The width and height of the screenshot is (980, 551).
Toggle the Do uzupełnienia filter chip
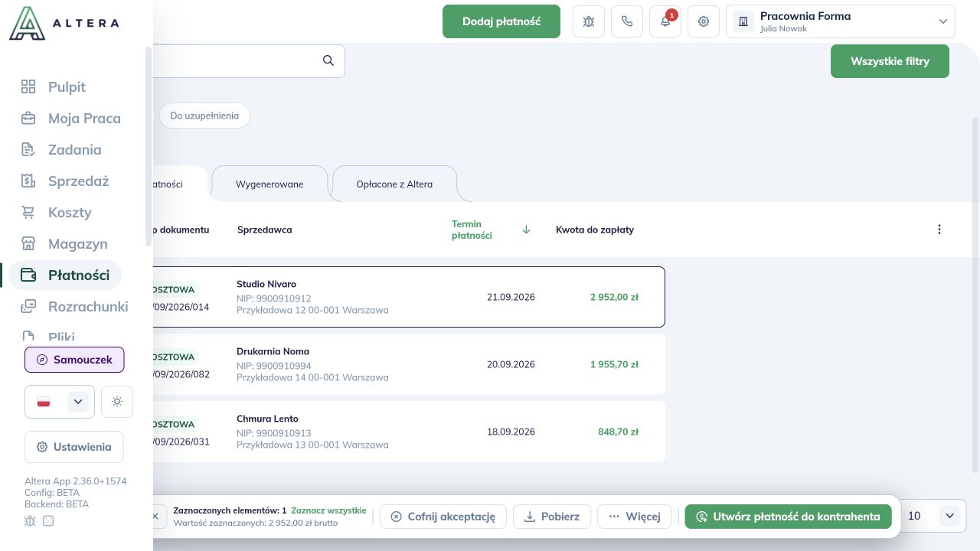click(x=204, y=116)
